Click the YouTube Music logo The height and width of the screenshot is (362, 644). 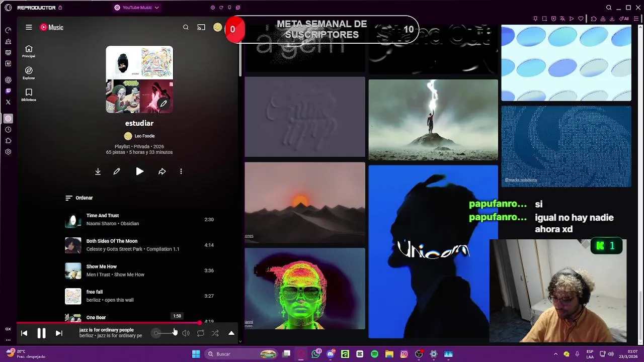[52, 27]
